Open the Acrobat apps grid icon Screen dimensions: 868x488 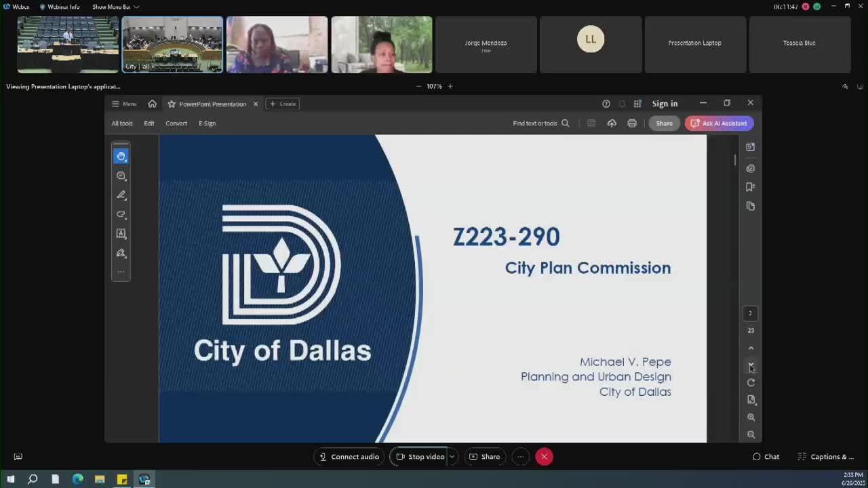(x=637, y=104)
